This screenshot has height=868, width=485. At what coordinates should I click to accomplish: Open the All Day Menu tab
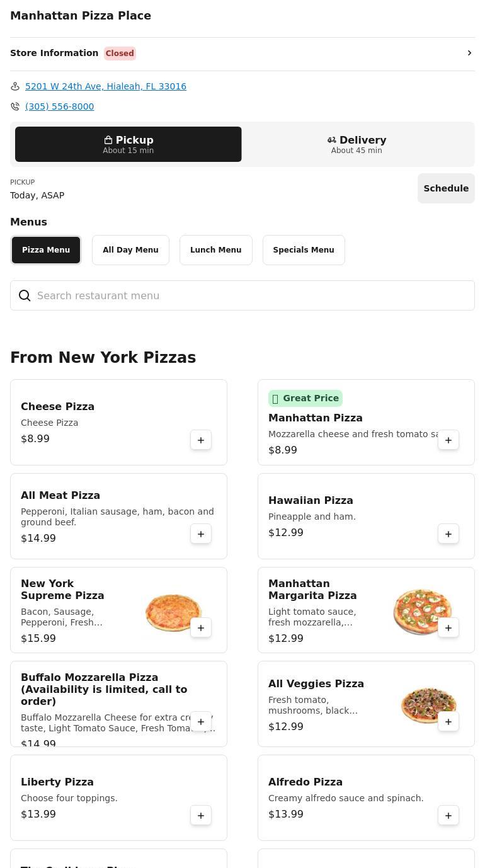coord(130,250)
